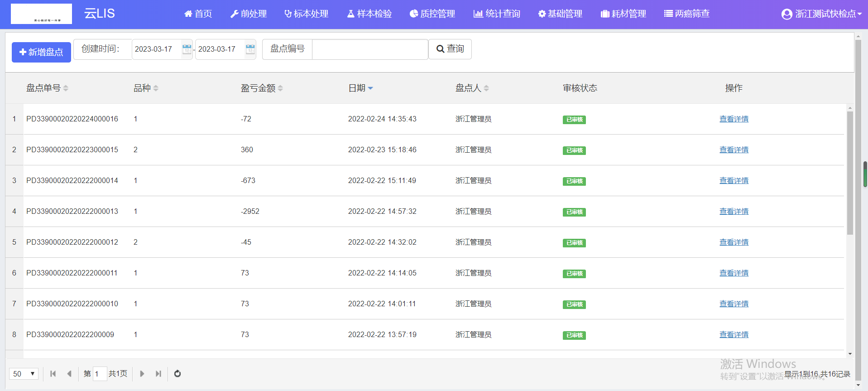This screenshot has width=868, height=391.
Task: Click the 已审核 badge in row 4
Action: (x=574, y=212)
